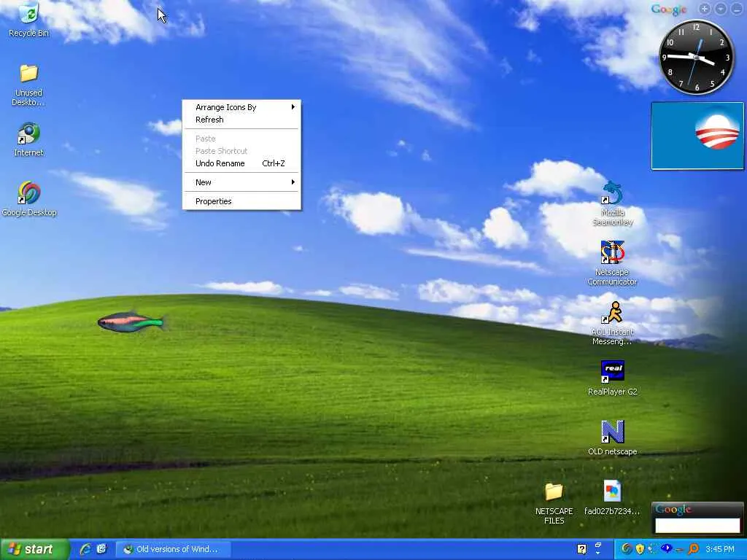Screen dimensions: 747x560
Task: Click the help question mark taskbar icon
Action: 581,550
